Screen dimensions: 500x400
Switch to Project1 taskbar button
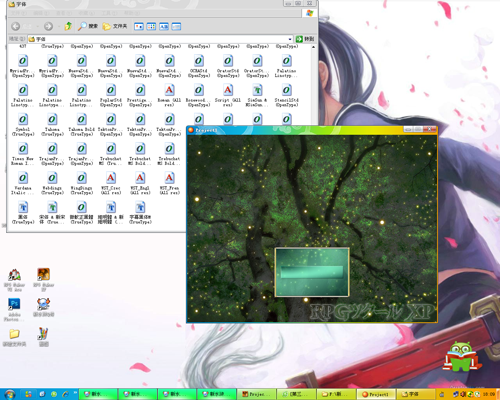click(x=376, y=394)
